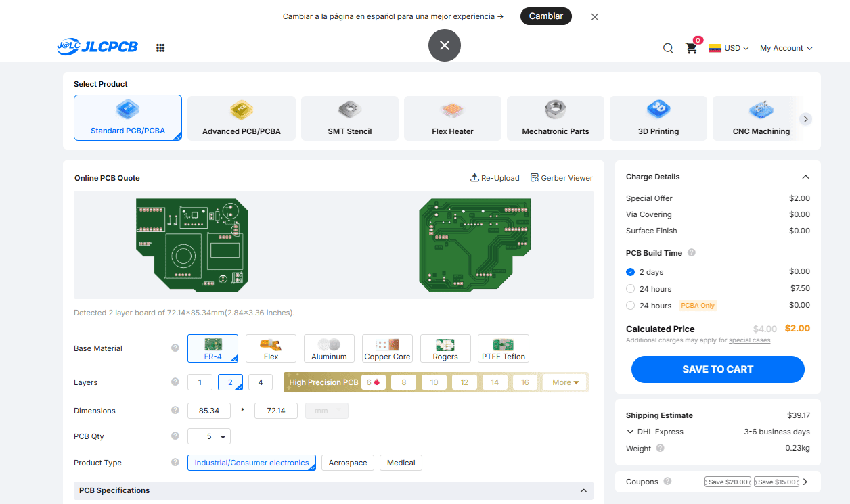Open the special cases link

coord(749,340)
